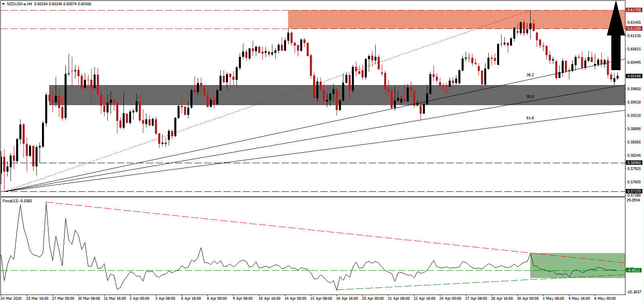This screenshot has height=303, width=644.
Task: Select the 0.61300 red price label
Action: 634,29
